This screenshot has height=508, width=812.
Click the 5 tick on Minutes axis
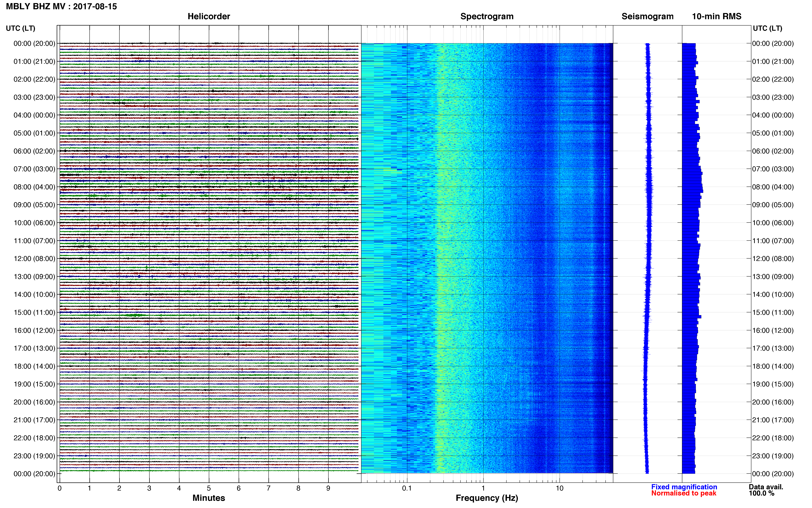(x=209, y=488)
